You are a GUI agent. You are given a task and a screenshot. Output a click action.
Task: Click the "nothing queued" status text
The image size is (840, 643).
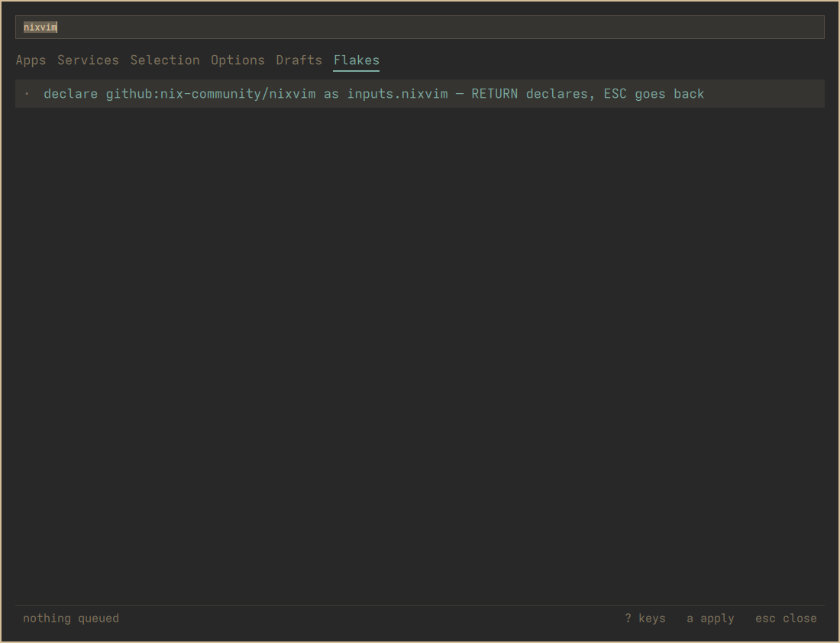point(71,619)
